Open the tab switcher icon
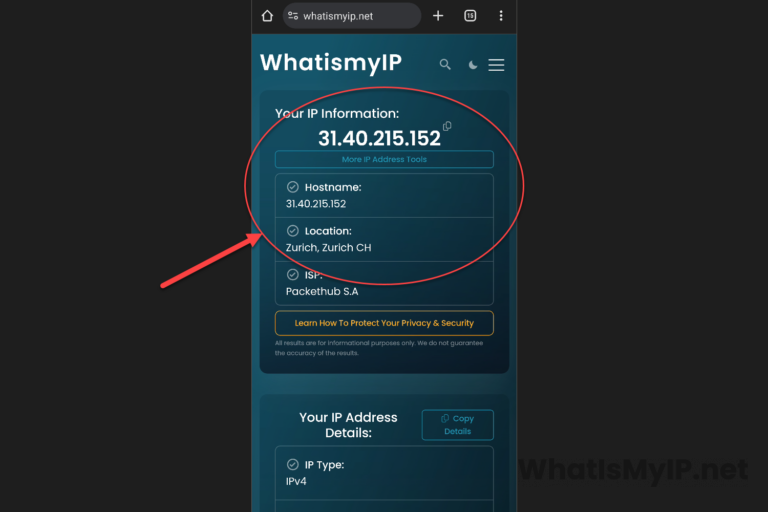The width and height of the screenshot is (768, 512). [470, 16]
